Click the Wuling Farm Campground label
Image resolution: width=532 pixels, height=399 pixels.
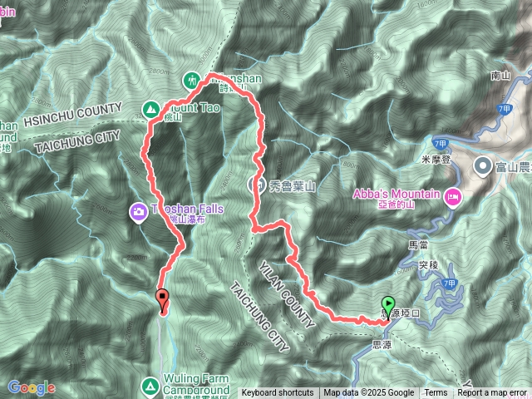pos(196,386)
